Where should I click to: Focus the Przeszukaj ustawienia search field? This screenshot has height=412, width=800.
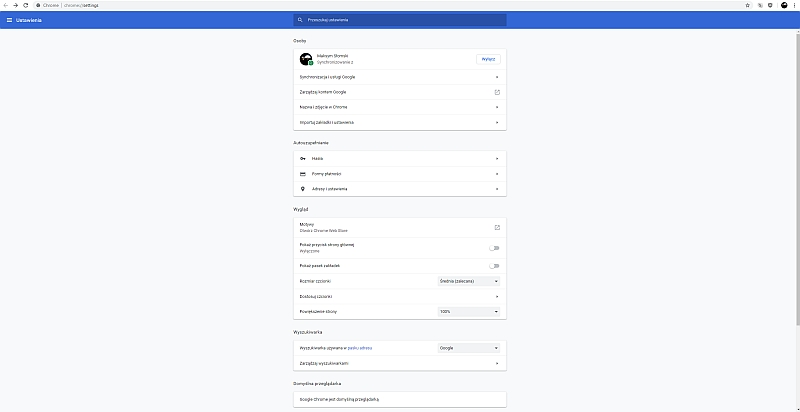click(x=400, y=20)
